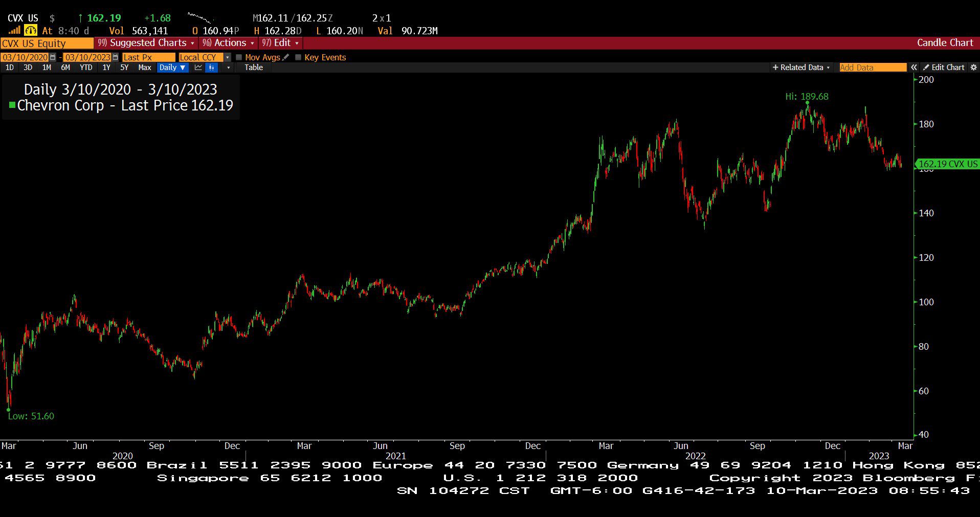The image size is (980, 517).
Task: Click the 2022 year label on x-axis
Action: 695,456
